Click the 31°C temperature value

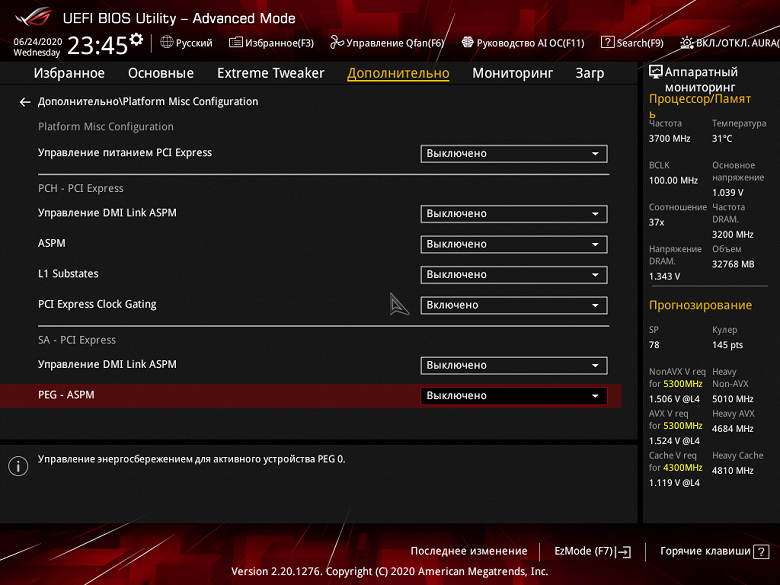pyautogui.click(x=722, y=139)
